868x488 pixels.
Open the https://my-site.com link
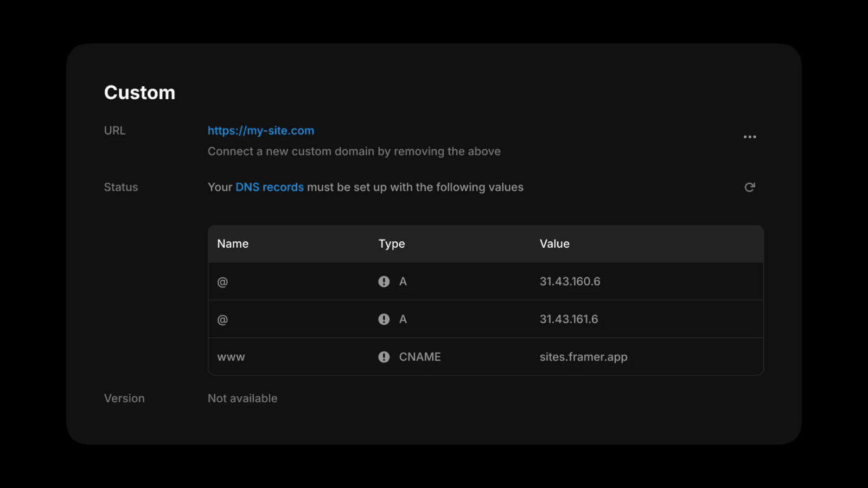pos(260,131)
